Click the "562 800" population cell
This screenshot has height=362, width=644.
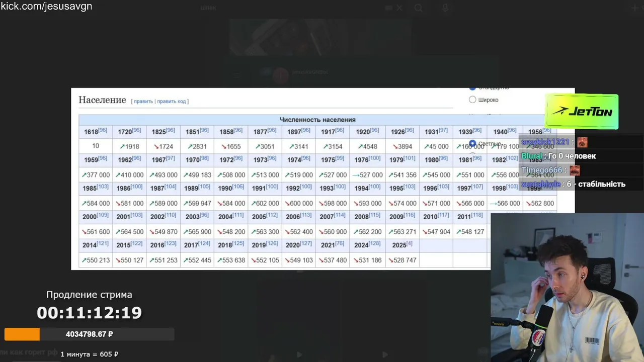coord(540,203)
